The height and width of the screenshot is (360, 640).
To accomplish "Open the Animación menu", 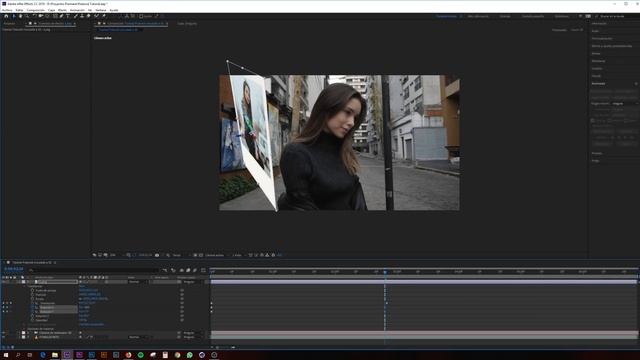I will [x=77, y=10].
